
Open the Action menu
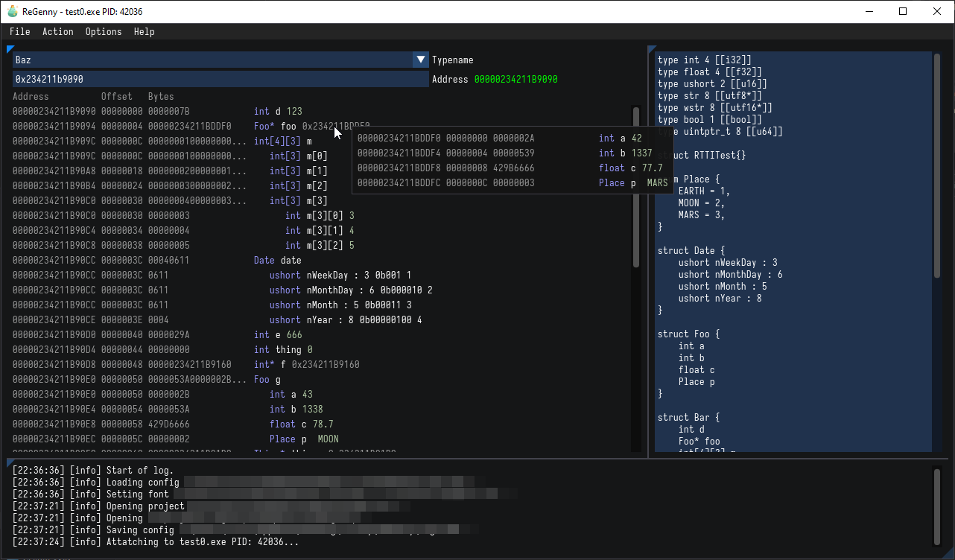coord(57,31)
